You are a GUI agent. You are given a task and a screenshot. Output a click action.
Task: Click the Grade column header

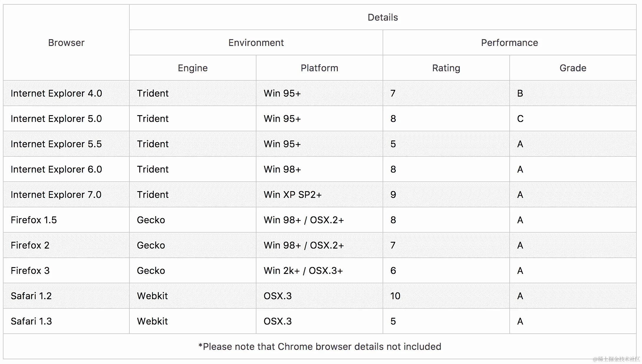(x=573, y=68)
